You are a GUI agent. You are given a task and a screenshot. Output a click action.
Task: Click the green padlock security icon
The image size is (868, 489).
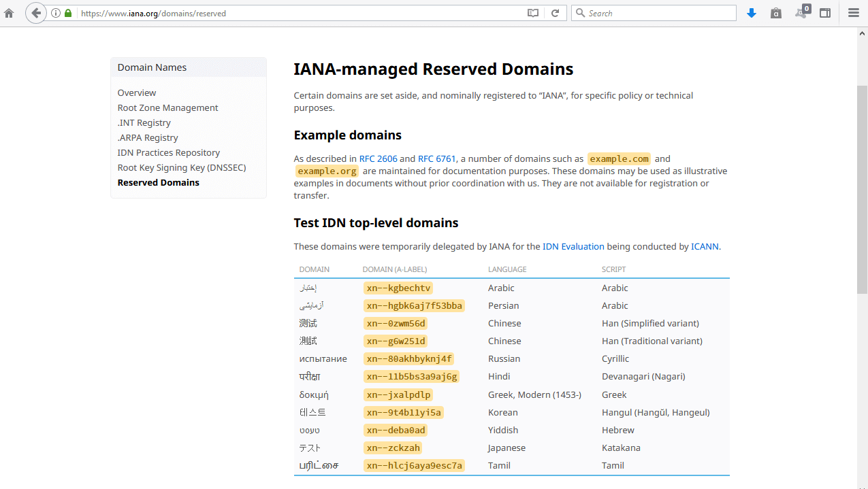coord(68,13)
